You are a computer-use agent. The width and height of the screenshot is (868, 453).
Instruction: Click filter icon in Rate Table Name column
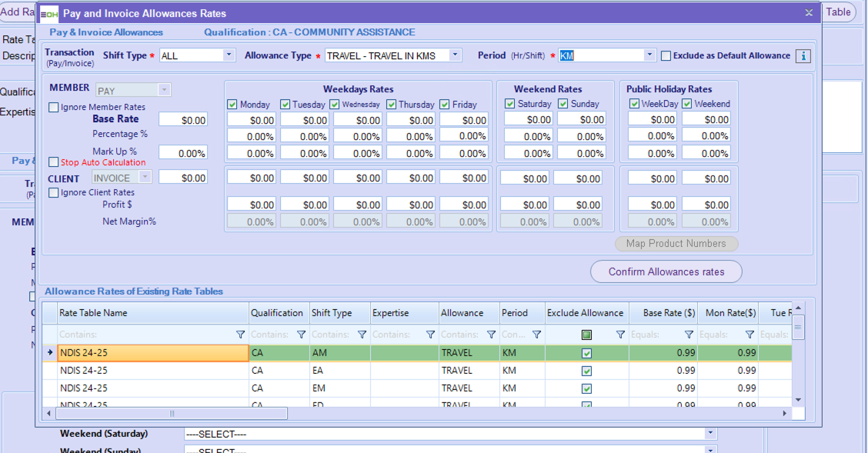click(240, 335)
